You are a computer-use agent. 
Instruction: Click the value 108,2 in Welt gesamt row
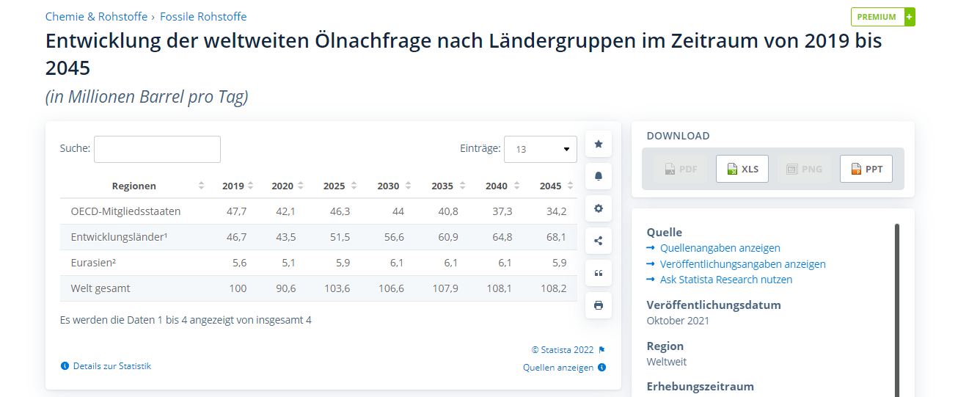(x=554, y=288)
